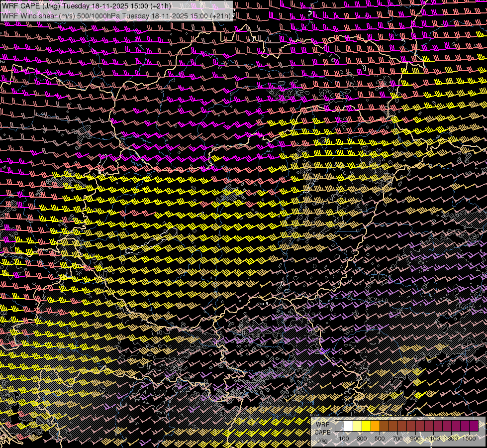Screen dimensions: 487x448
Task: Select the pale yellow CAPE legend swatch
Action: tap(358, 426)
